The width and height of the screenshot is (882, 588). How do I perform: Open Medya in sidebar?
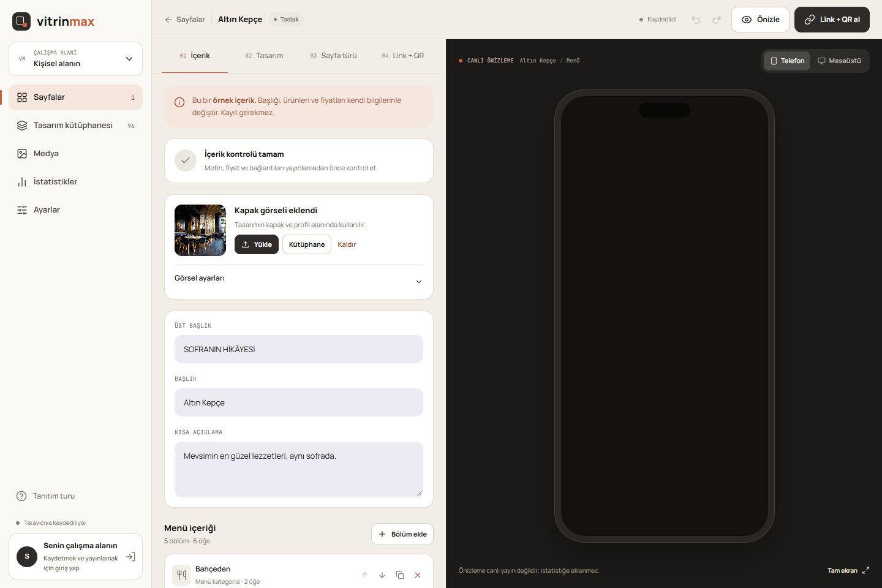click(75, 154)
